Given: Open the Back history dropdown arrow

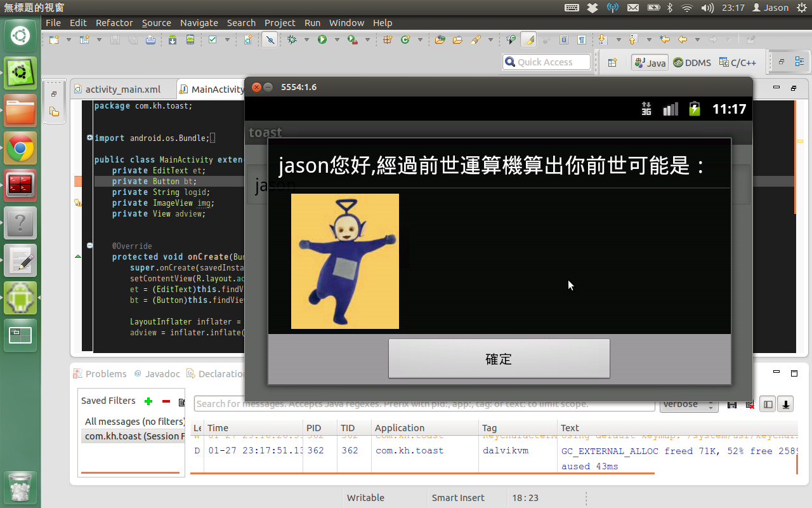Looking at the screenshot, I should (x=697, y=39).
